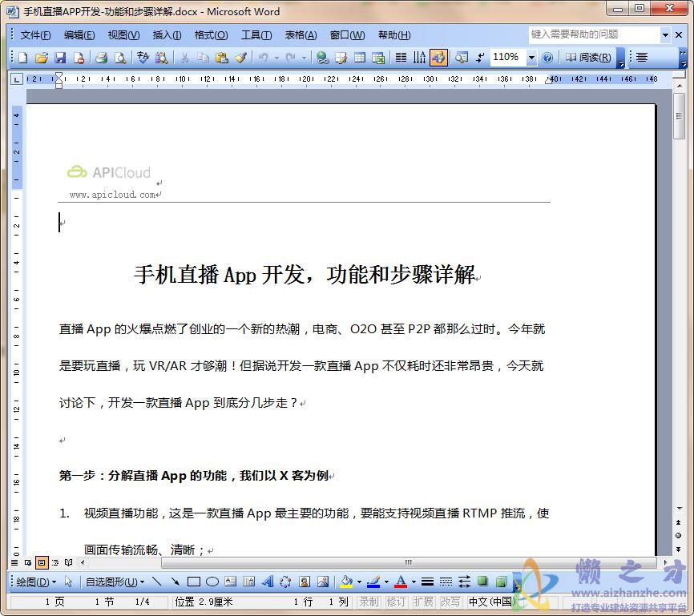The height and width of the screenshot is (616, 694).
Task: Click the Dash Style icon
Action: [x=446, y=582]
